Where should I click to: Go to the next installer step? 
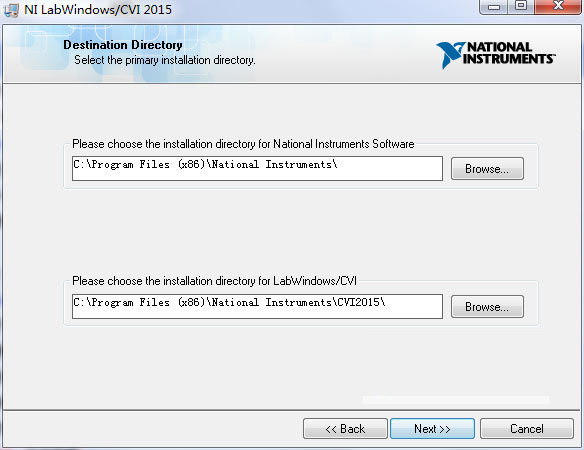[432, 429]
